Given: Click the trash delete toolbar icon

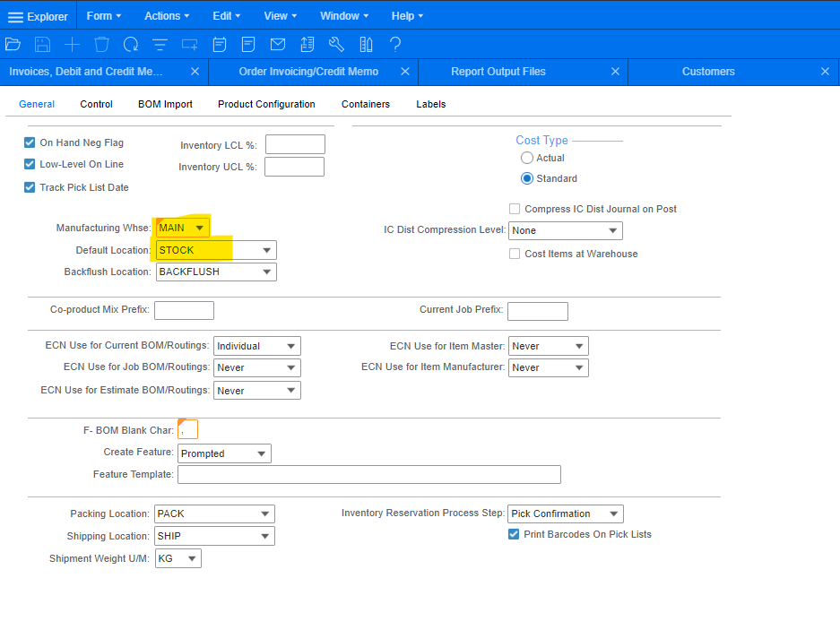Looking at the screenshot, I should (101, 44).
